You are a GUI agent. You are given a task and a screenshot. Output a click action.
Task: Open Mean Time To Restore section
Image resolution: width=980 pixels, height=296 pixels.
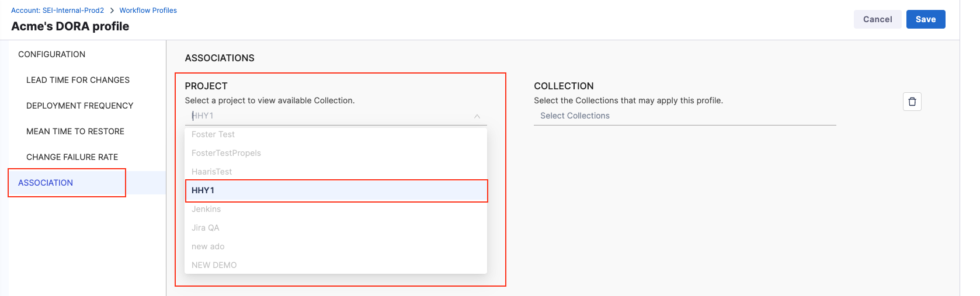click(75, 131)
